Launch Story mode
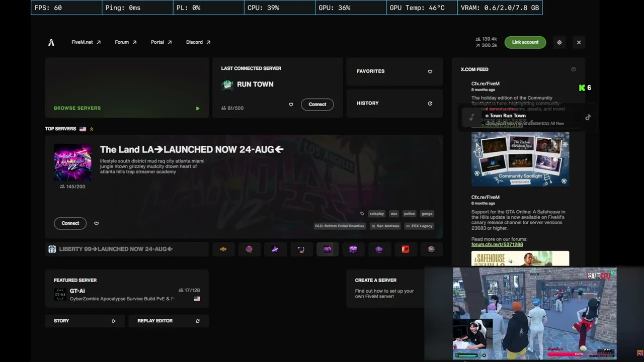This screenshot has width=644, height=362. (x=85, y=321)
